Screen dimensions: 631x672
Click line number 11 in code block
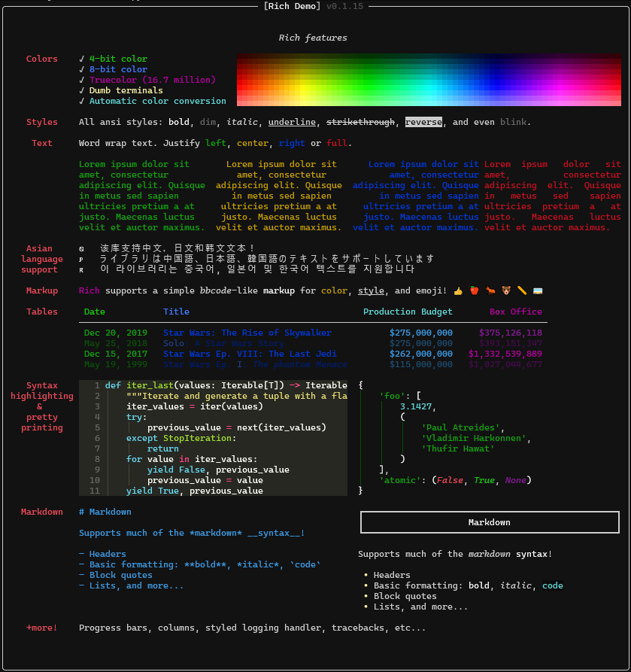pyautogui.click(x=95, y=491)
